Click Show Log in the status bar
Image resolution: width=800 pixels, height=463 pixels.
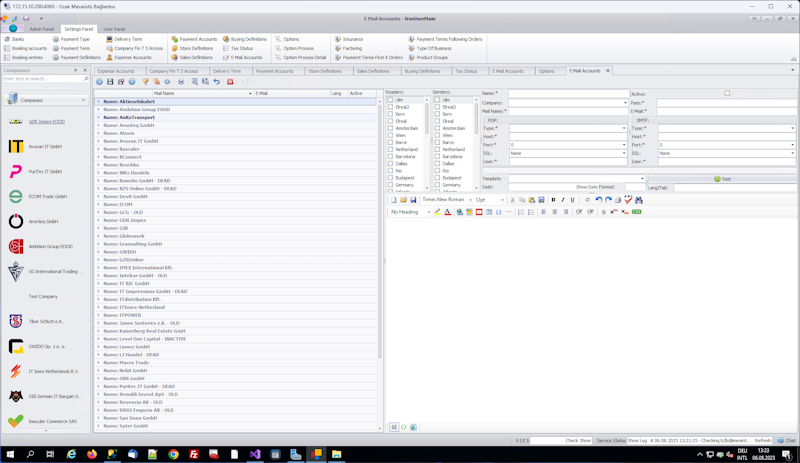point(637,441)
